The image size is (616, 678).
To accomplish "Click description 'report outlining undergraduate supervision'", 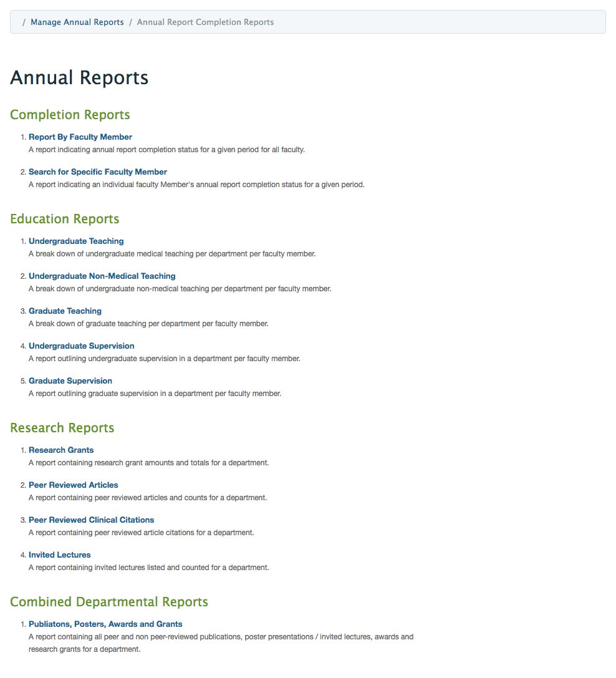I will coord(164,359).
